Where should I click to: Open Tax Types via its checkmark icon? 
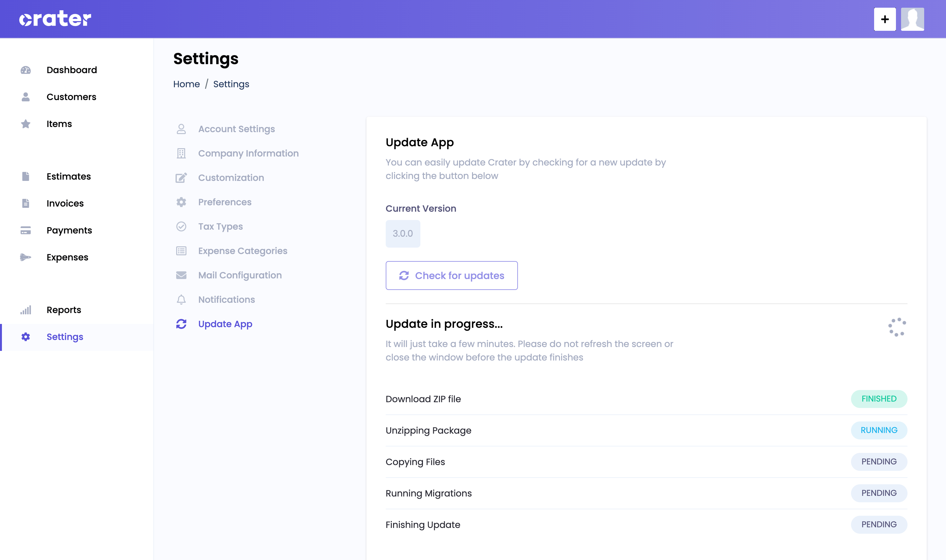181,226
